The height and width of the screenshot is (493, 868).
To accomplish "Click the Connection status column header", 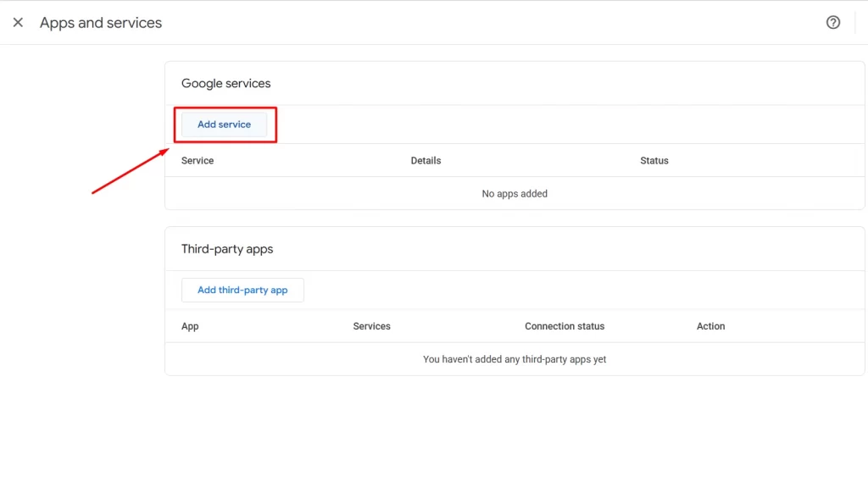I will [x=565, y=326].
